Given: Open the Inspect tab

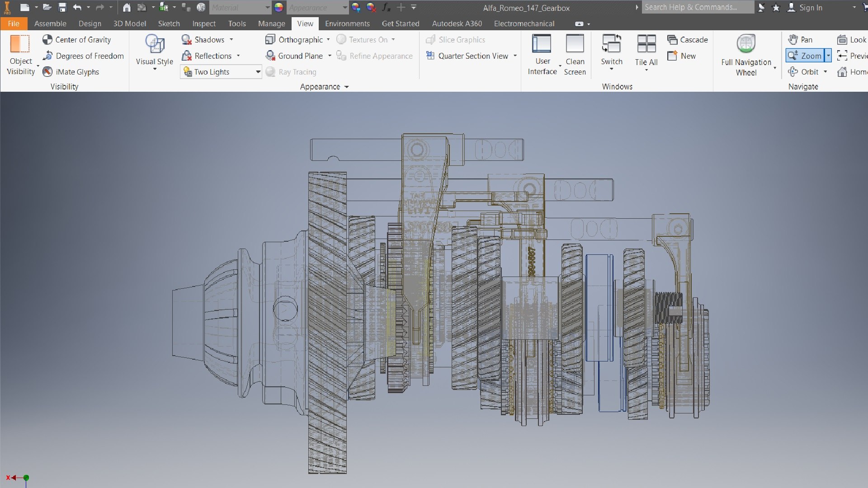Looking at the screenshot, I should (203, 23).
